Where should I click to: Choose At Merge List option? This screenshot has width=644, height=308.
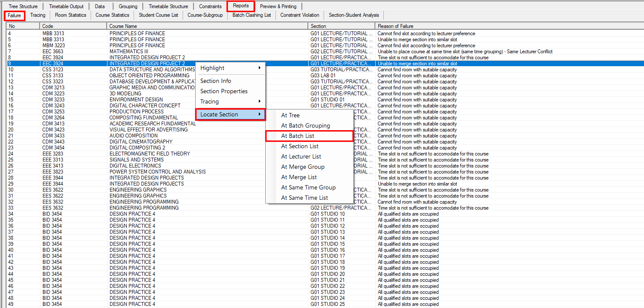click(x=309, y=177)
